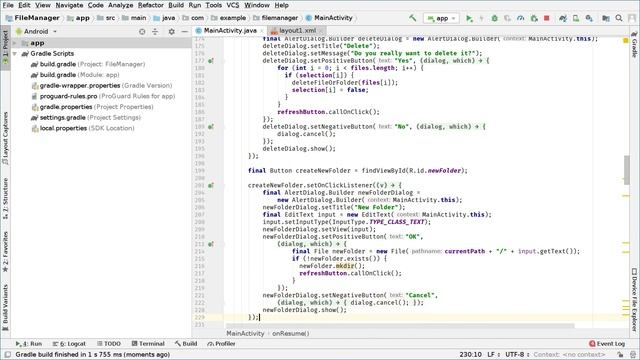
Task: Click the Profile app gauge icon
Action: [520, 18]
